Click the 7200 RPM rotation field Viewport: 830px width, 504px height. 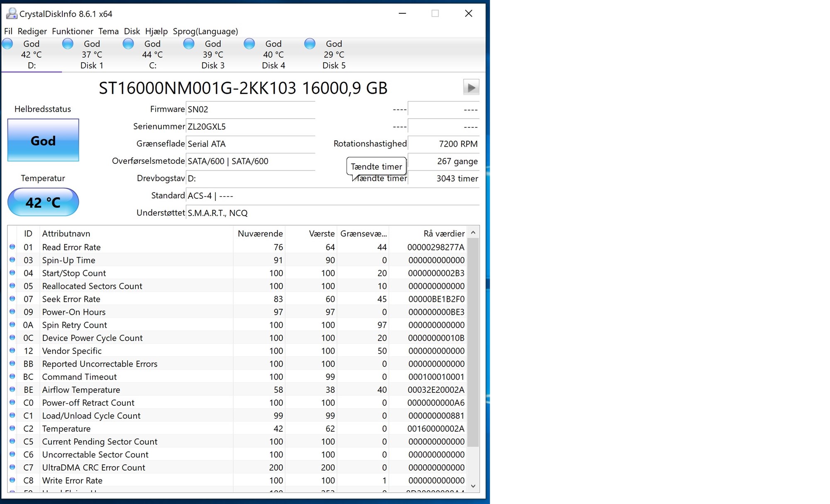[x=444, y=144]
